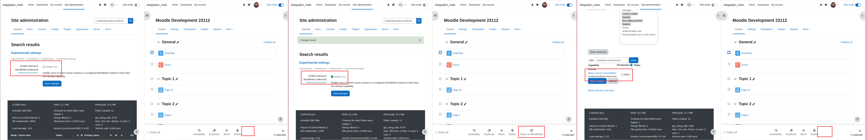Open block drawer on the Share to MoodleNet page
This screenshot has height=140, width=868.
point(574,15)
